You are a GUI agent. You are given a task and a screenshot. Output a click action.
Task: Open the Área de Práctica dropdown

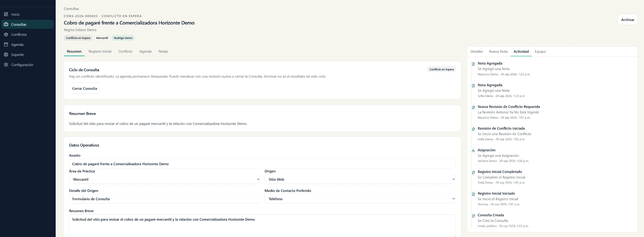coord(165,179)
